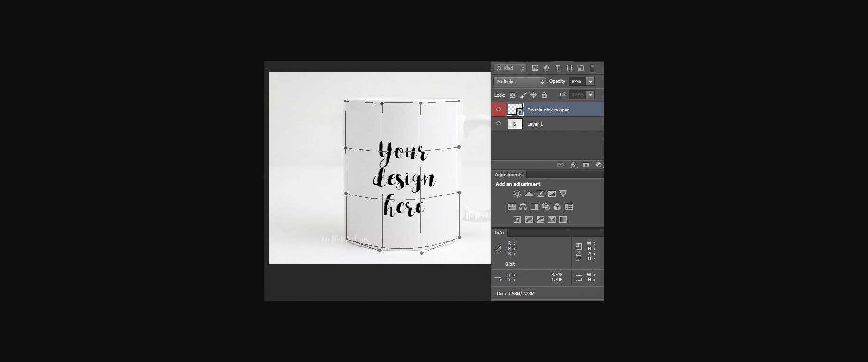Add a Photo Filter adjustment
Image resolution: width=868 pixels, height=362 pixels.
click(546, 207)
